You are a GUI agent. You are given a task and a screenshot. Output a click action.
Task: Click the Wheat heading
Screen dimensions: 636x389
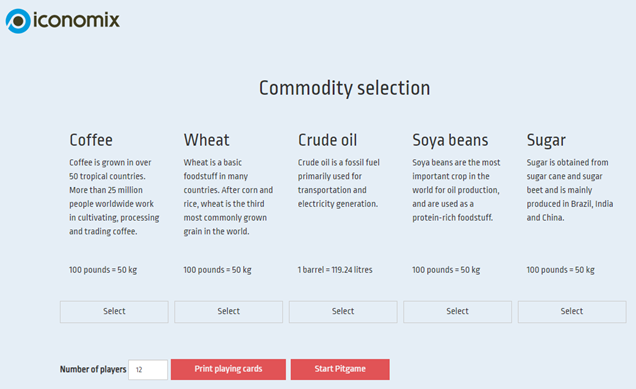(206, 140)
